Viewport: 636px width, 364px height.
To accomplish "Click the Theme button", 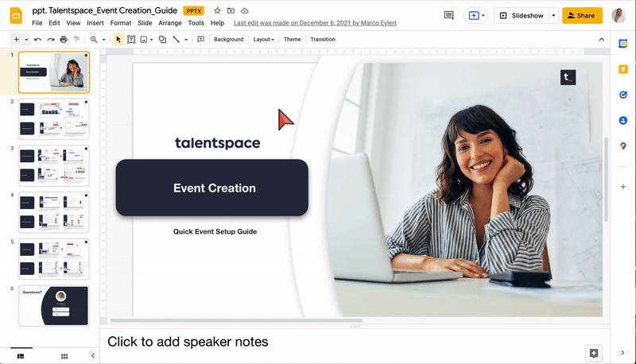I will click(292, 39).
